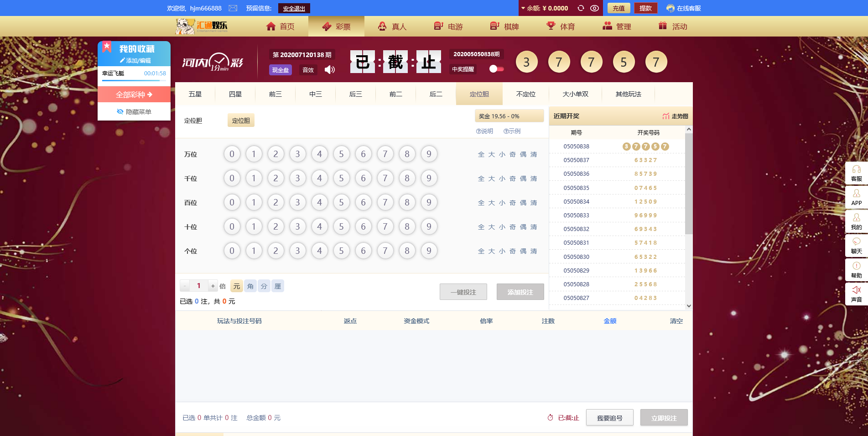868x436 pixels.
Task: Select the 元 currency unit option
Action: 236,286
